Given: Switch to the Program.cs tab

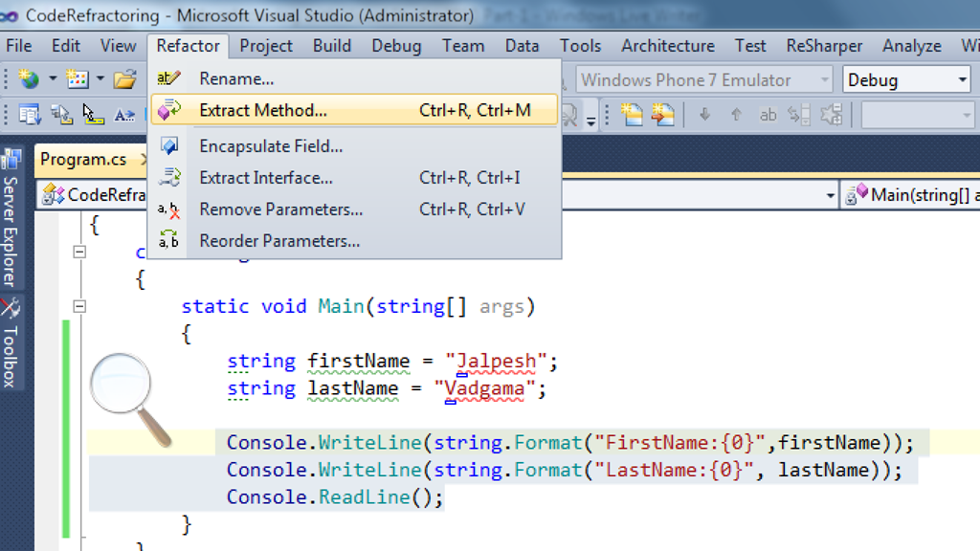Looking at the screenshot, I should [83, 160].
